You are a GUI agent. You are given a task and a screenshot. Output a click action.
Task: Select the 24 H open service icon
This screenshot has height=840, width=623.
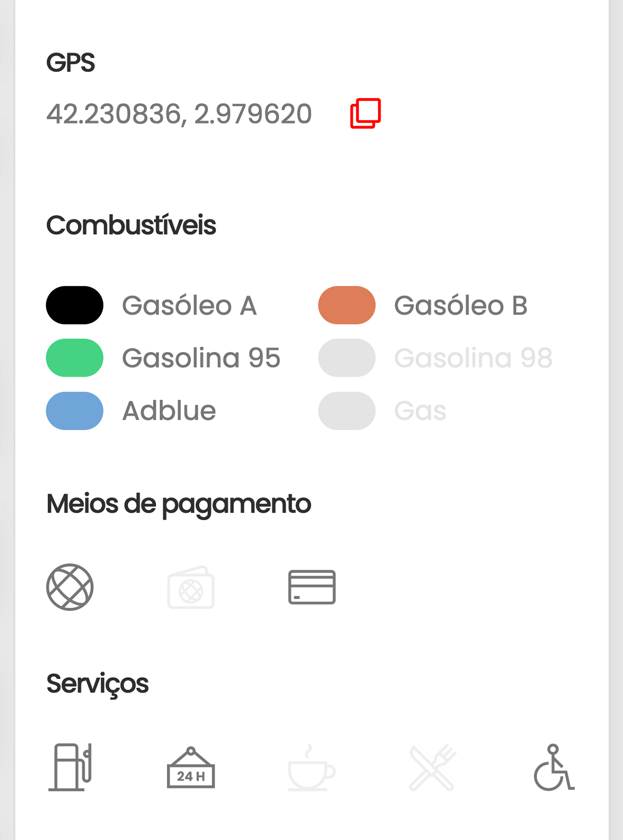191,768
